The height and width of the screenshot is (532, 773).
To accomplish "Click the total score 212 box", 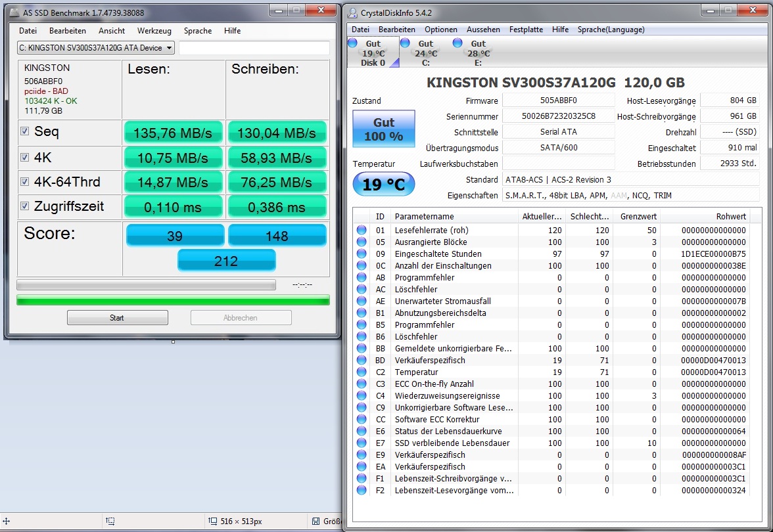I will pyautogui.click(x=226, y=261).
